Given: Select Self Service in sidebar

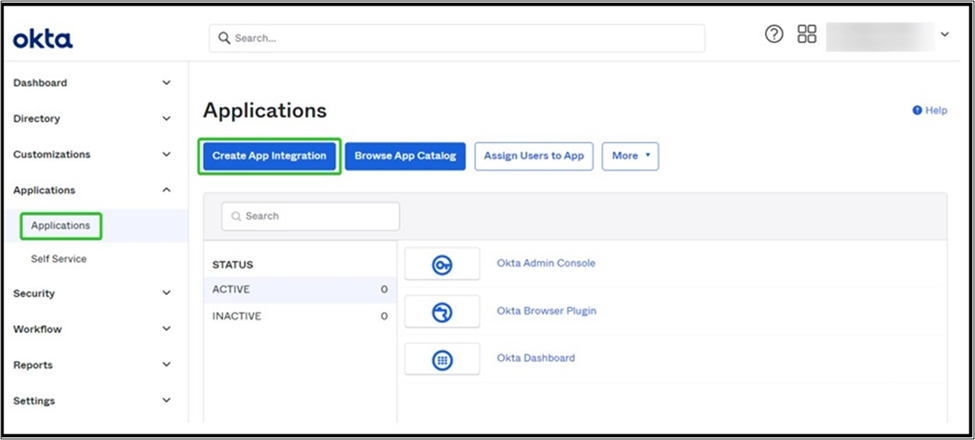Looking at the screenshot, I should (58, 259).
